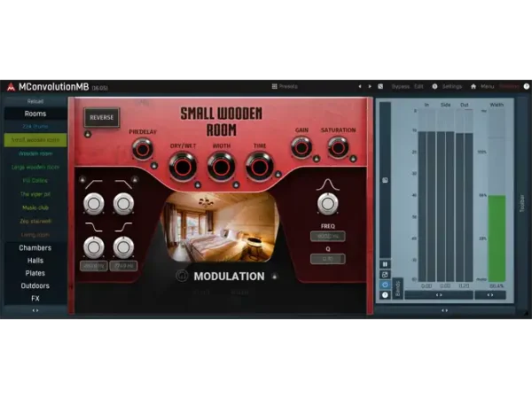Click the low-shelf filter shape icon
The image size is (532, 399).
point(94,227)
